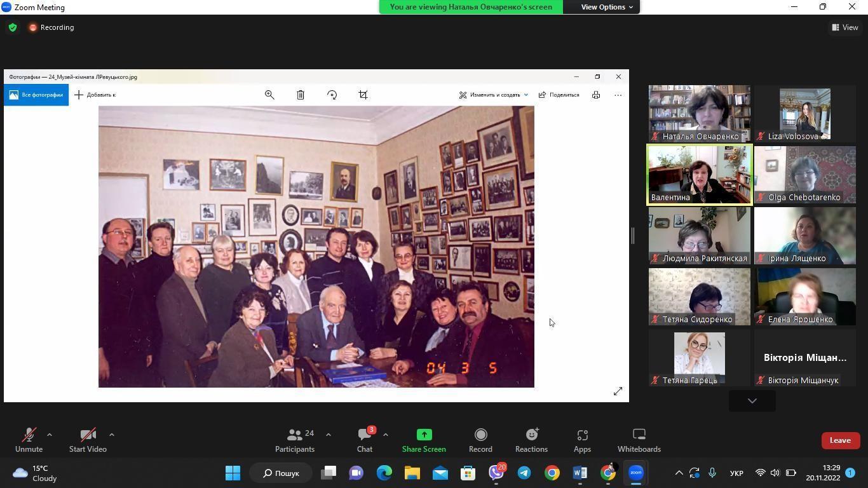Open the Chat panel
The image size is (868, 488).
tap(364, 440)
